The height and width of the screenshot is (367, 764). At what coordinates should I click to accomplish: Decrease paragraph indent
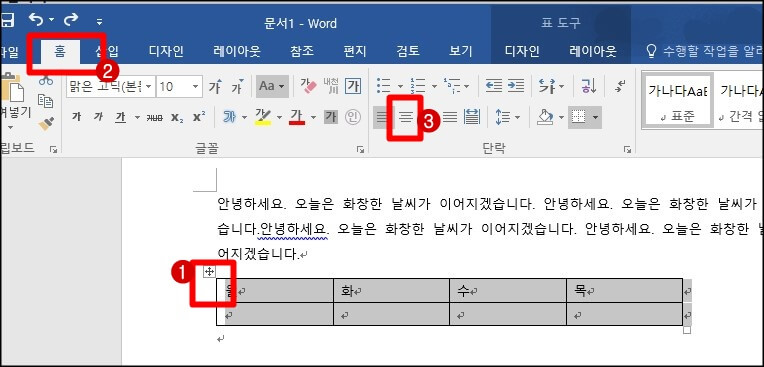[494, 86]
